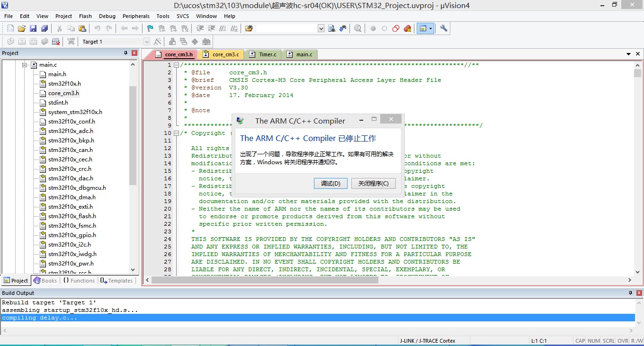Start debug session with magnifier icon

coord(358,28)
